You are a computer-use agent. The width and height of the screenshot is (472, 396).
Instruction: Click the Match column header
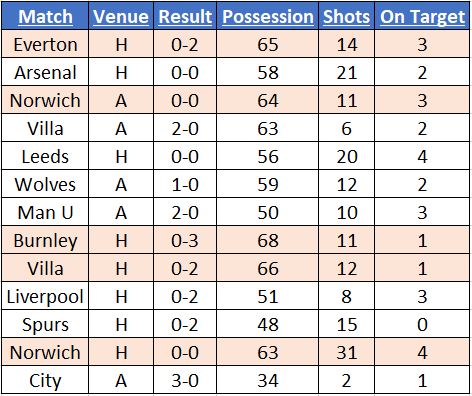click(x=45, y=16)
